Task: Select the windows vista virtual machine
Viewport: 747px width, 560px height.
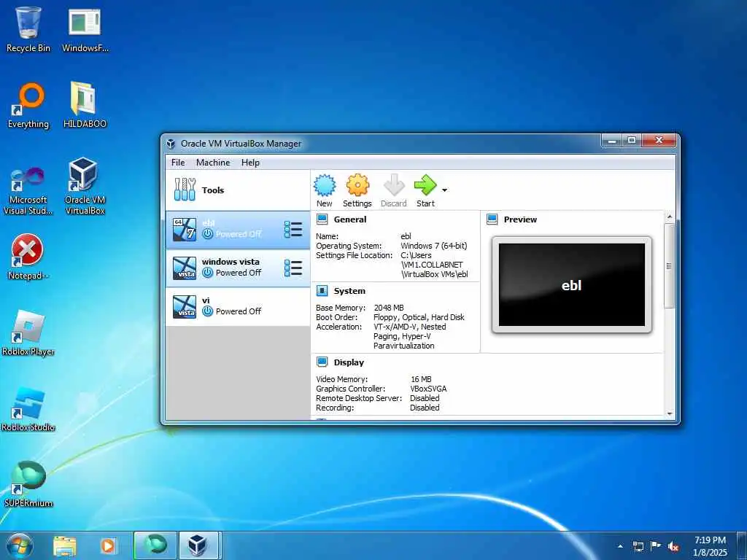Action: [238, 268]
